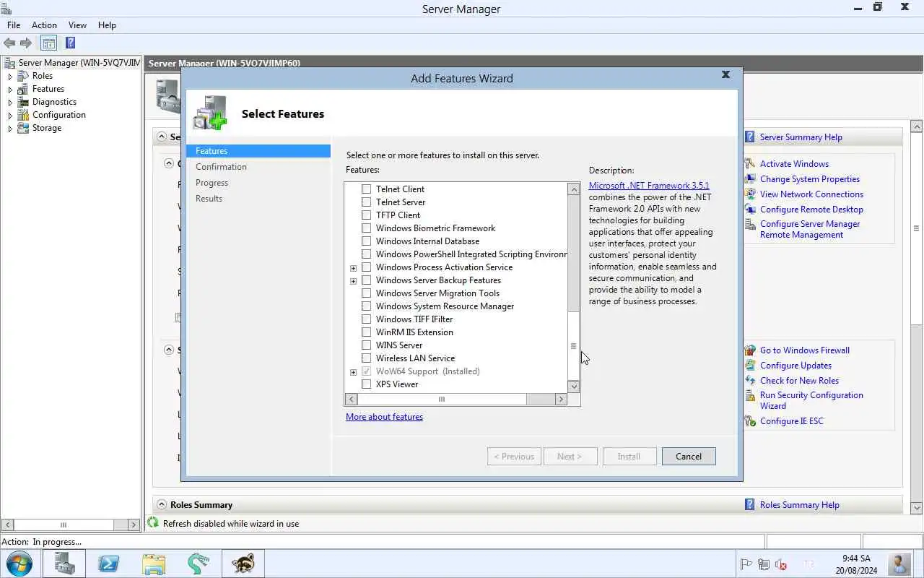Click the features list horizontal scrollbar thumb
Image resolution: width=924 pixels, height=578 pixels.
(442, 399)
